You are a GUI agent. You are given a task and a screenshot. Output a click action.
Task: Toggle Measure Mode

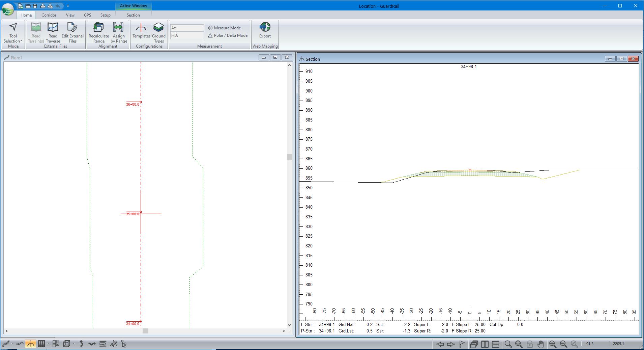coord(224,28)
